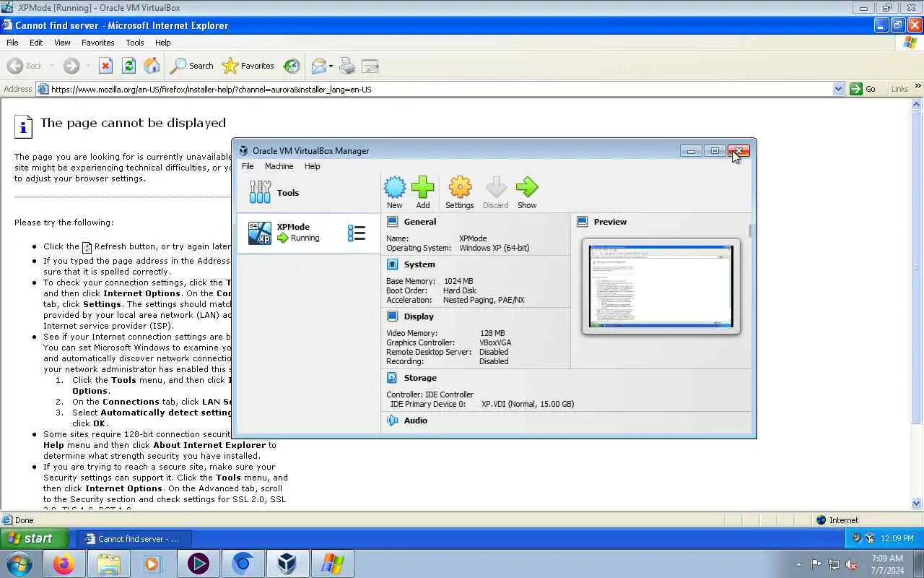
Task: Open File Explorer from the host taskbar
Action: point(108,564)
